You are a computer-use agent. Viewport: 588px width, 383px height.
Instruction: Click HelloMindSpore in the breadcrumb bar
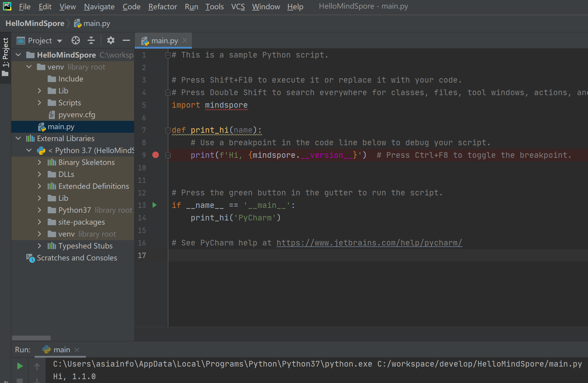[x=35, y=23]
